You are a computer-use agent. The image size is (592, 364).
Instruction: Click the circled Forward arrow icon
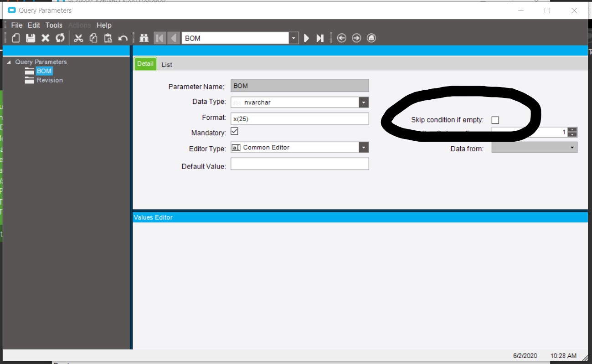[x=356, y=38]
